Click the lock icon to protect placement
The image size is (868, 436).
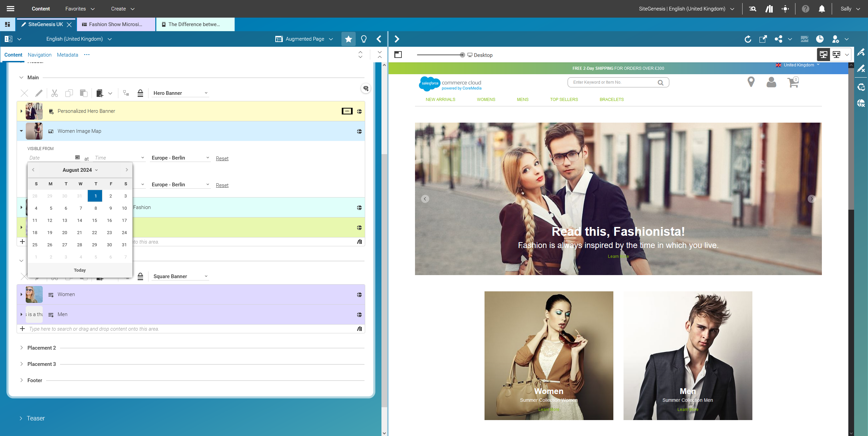[141, 93]
